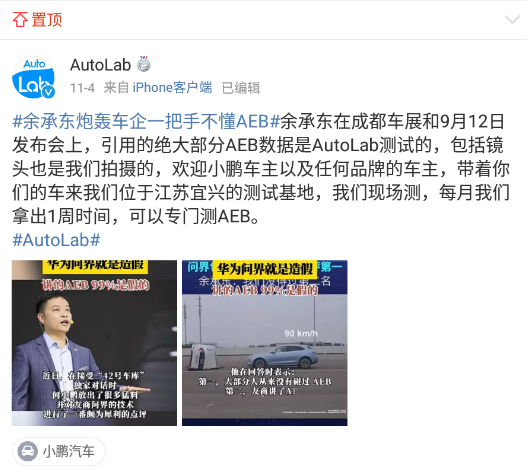Click the yellow banner on first thumbnail
Screen dimensions: 527x469
[x=95, y=265]
